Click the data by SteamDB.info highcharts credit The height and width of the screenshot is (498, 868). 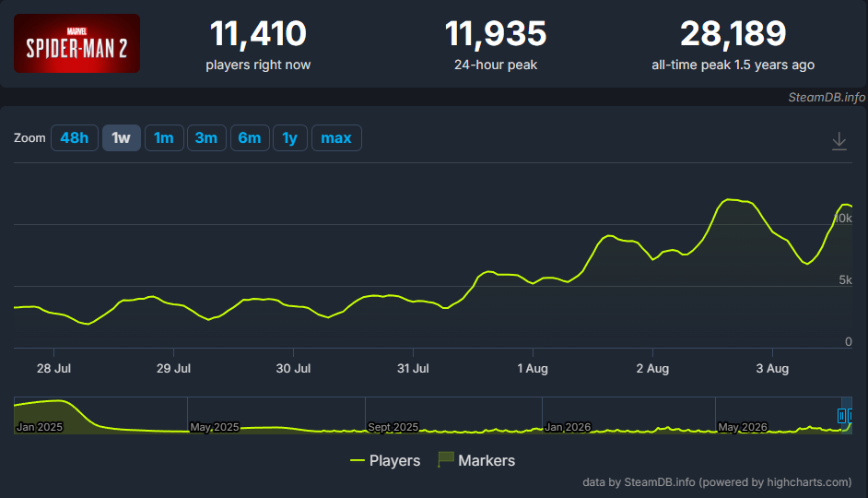(x=717, y=482)
